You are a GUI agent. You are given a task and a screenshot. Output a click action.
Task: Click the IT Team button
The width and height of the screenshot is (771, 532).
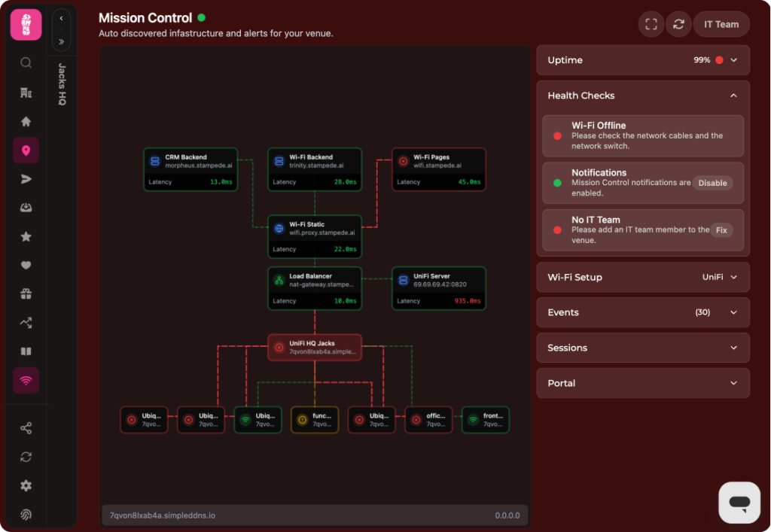tap(721, 24)
